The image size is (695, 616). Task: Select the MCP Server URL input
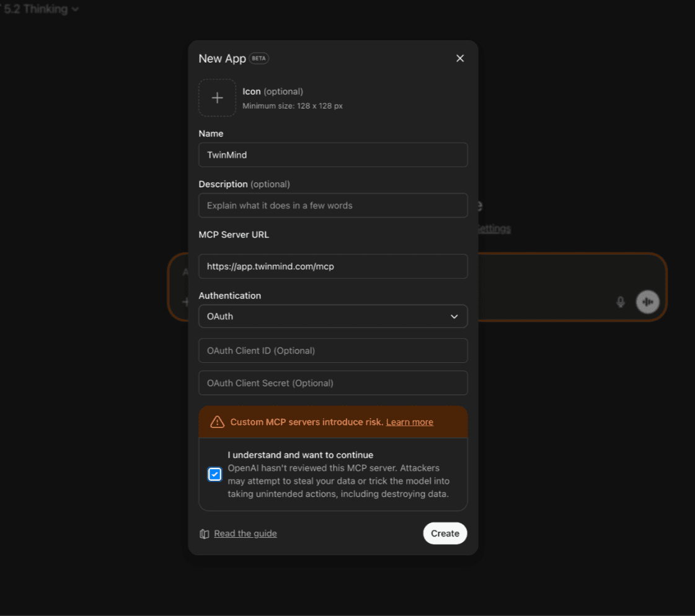(x=333, y=266)
